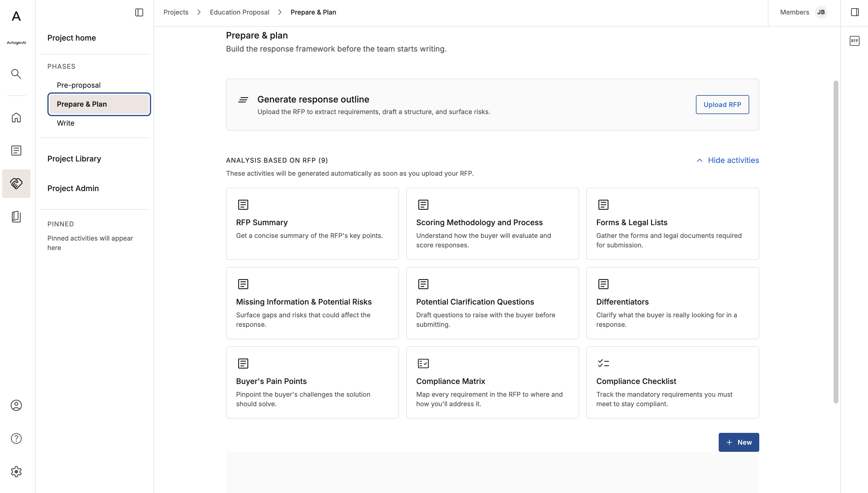
Task: Click the outline icon beside Generate response outline
Action: click(x=243, y=100)
